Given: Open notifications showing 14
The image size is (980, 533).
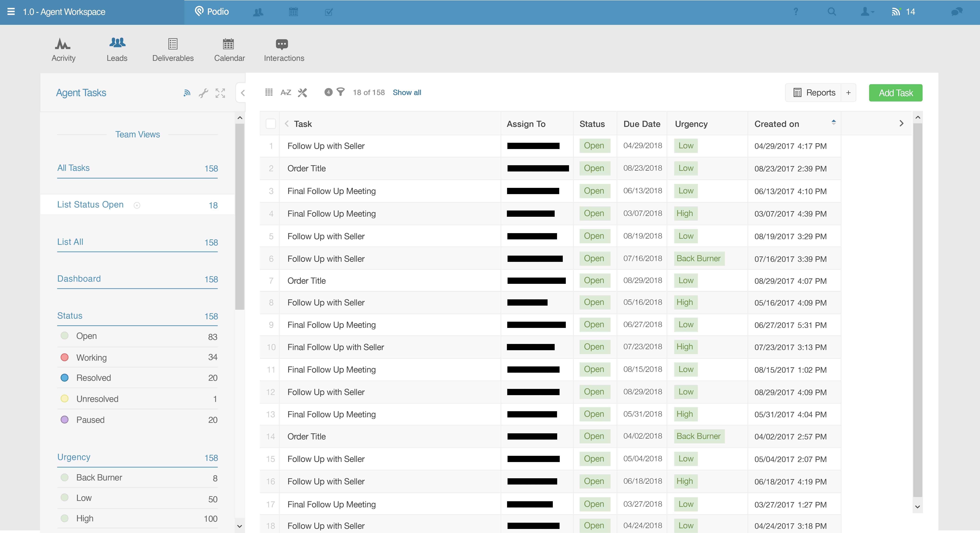Looking at the screenshot, I should point(903,12).
